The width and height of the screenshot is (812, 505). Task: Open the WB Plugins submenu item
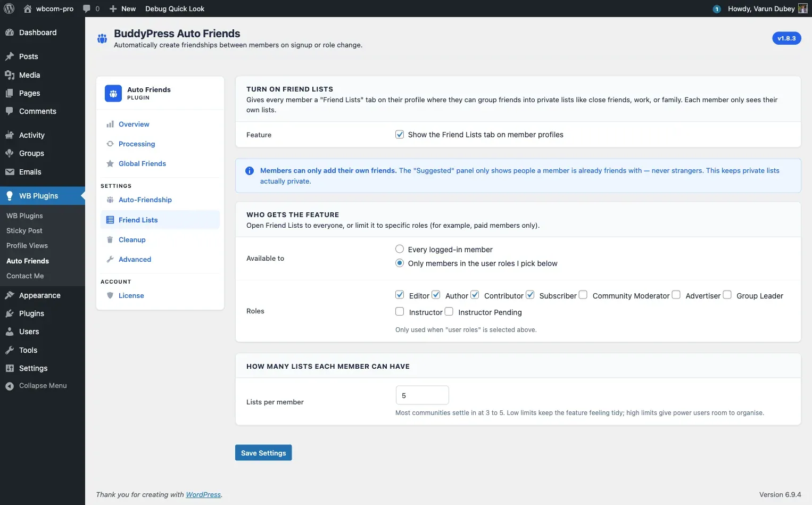[24, 216]
